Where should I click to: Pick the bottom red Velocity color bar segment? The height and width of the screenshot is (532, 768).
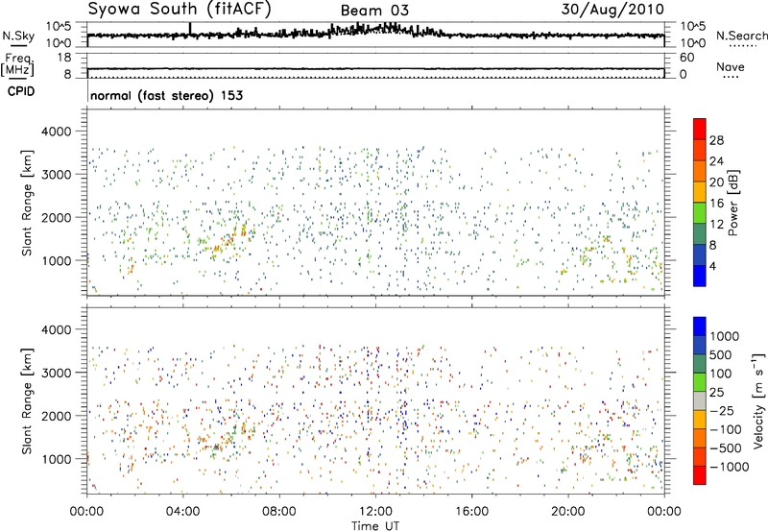(x=700, y=475)
